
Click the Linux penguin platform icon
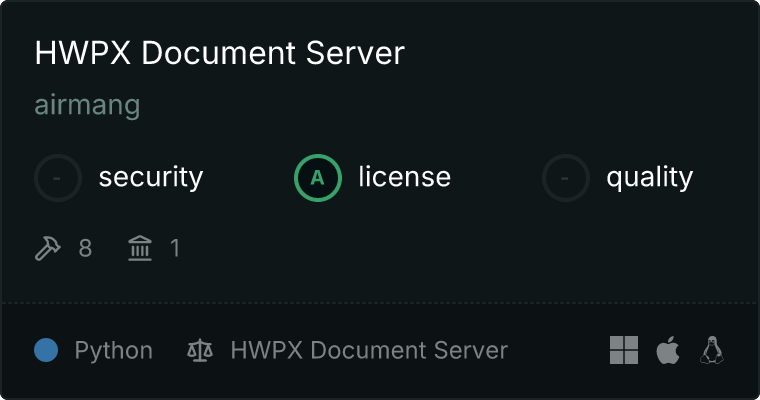click(x=712, y=350)
